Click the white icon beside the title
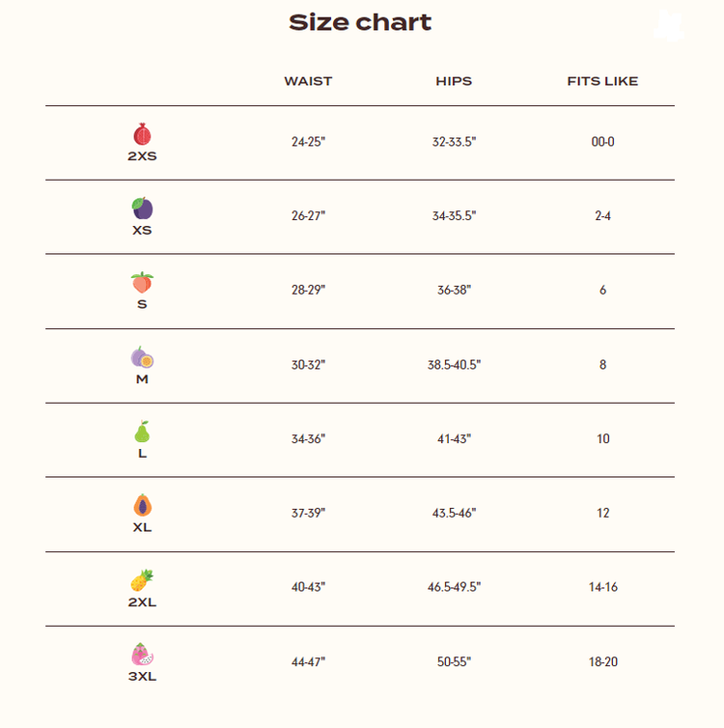The image size is (724, 728). (668, 26)
